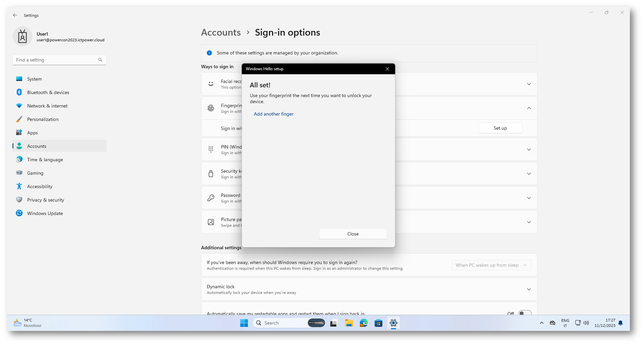Screen dimensions: 644x345
Task: Open the Gaming settings page
Action: pyautogui.click(x=60, y=173)
